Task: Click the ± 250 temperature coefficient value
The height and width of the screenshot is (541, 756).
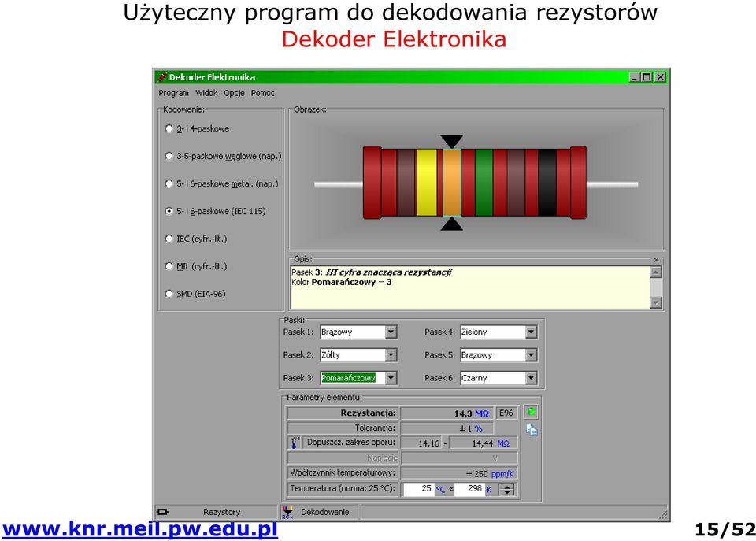Action: coord(477,474)
